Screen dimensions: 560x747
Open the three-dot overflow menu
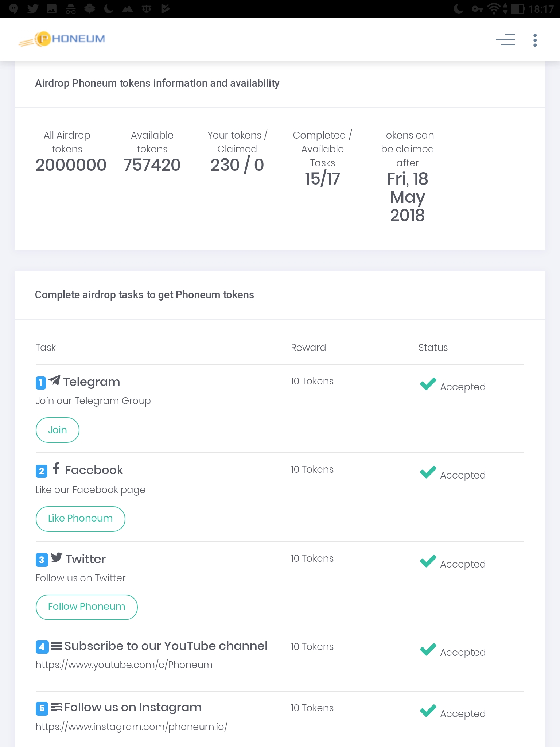click(x=534, y=40)
